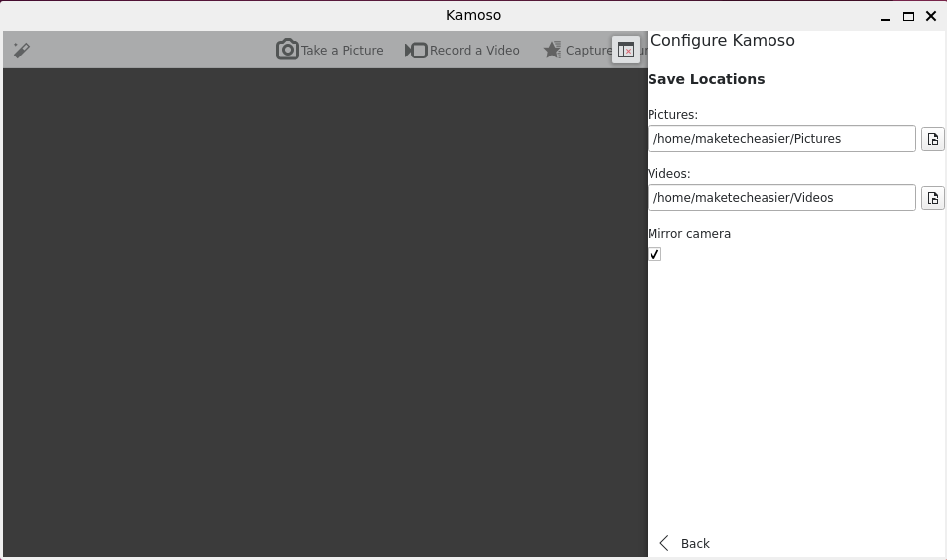Click the Save Locations section title

tap(706, 79)
